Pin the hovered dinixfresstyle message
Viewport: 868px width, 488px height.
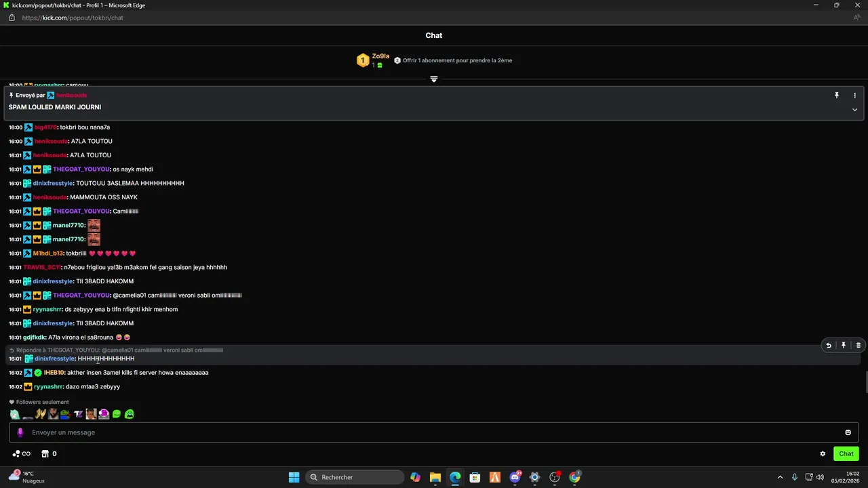843,346
